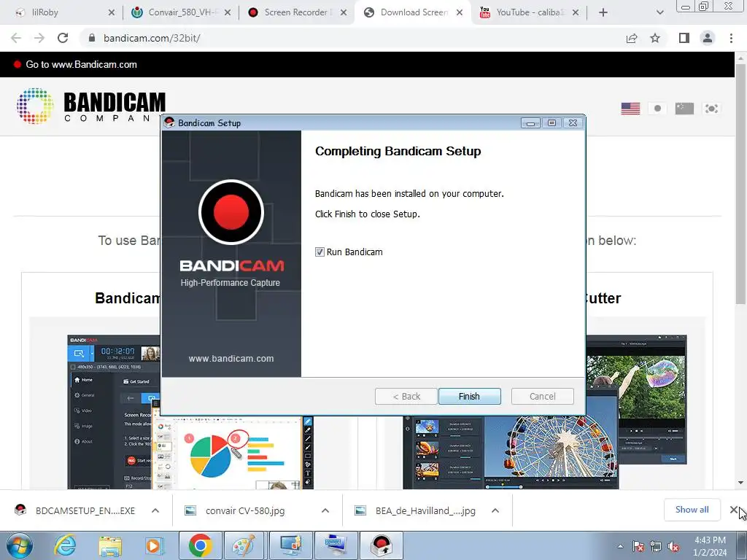
Task: Go back to previous page
Action: pos(16,38)
